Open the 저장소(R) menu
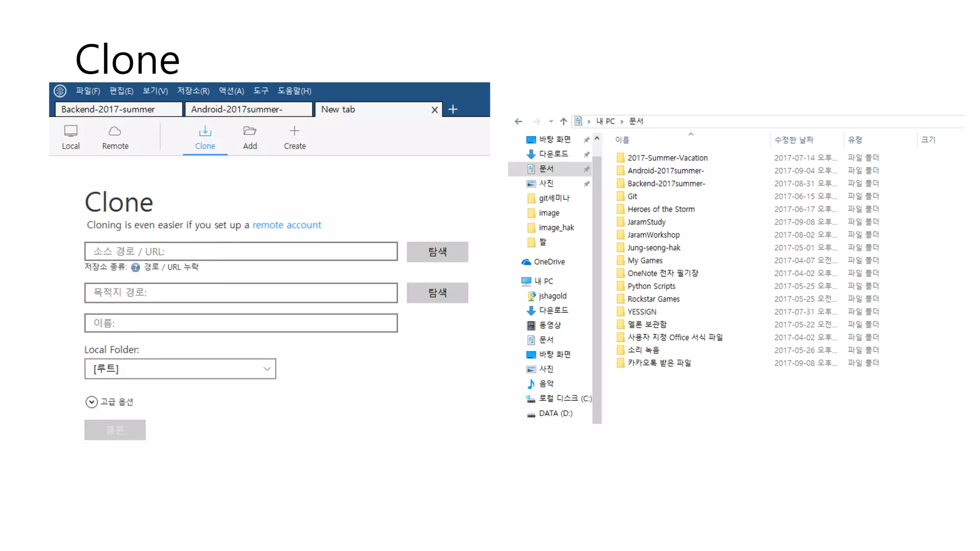 pyautogui.click(x=193, y=91)
